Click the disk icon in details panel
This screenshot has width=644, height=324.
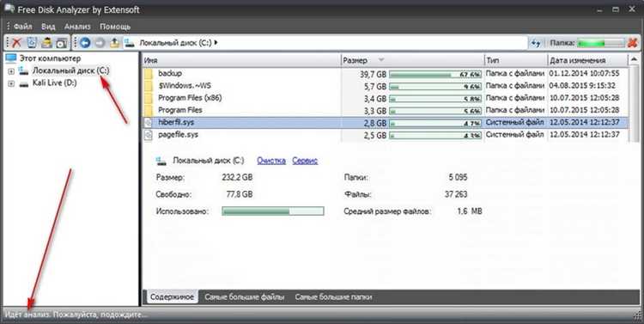pyautogui.click(x=161, y=161)
